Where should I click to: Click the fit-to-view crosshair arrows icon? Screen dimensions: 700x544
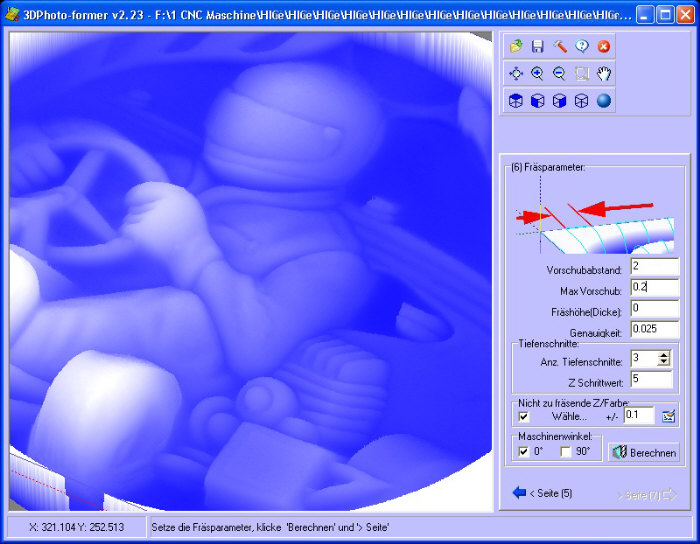516,73
